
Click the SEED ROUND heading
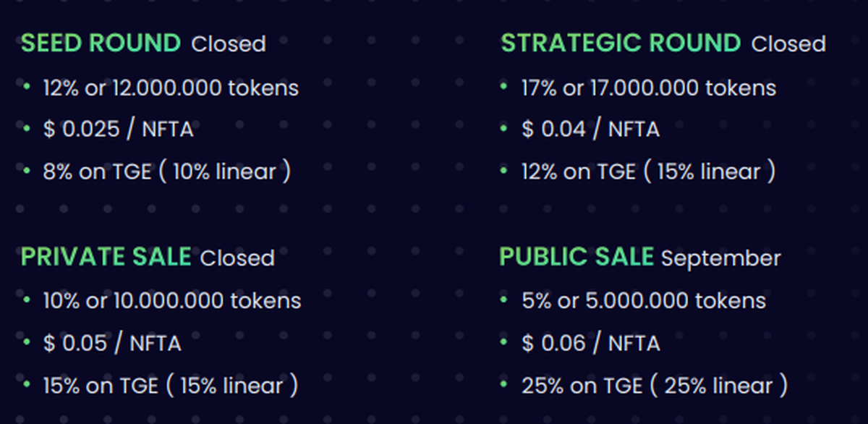coord(101,43)
